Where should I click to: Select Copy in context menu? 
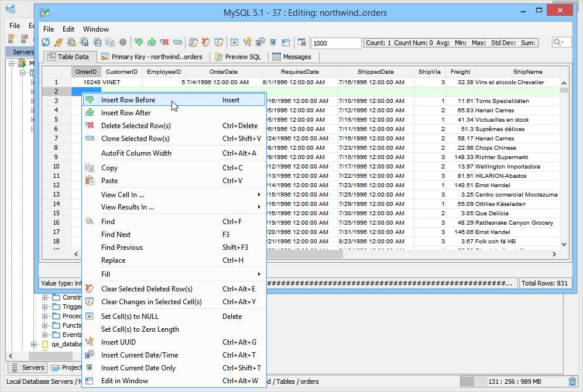coord(174,168)
